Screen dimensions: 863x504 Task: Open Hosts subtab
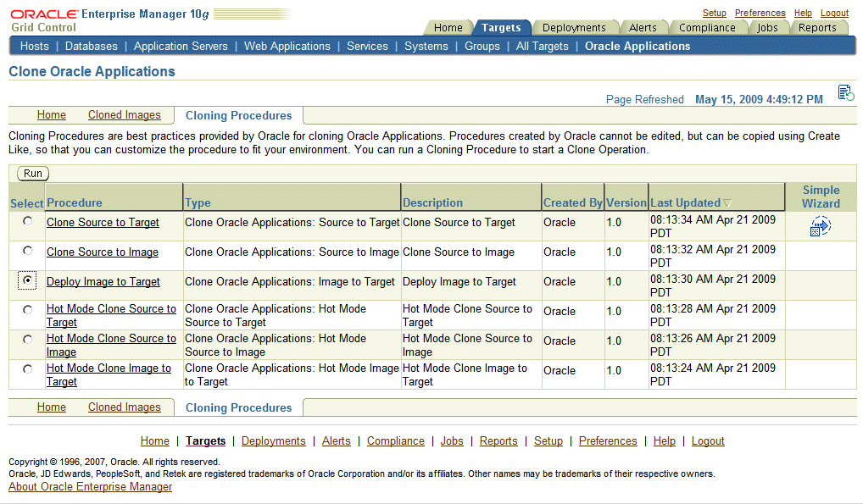coord(35,47)
